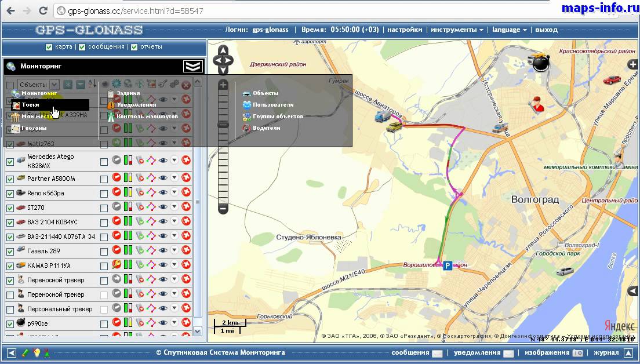The height and width of the screenshot is (364, 640).
Task: Click the blue parking P marker on map
Action: point(448,266)
